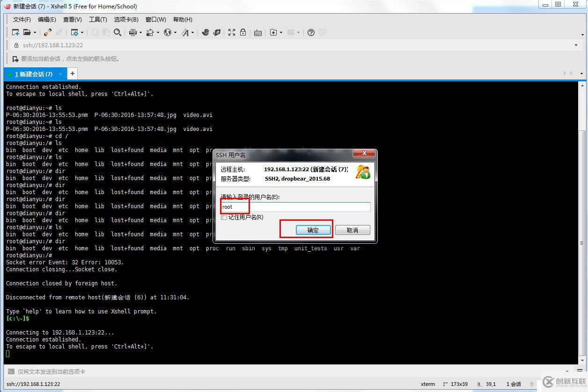Viewport: 588px width, 392px height.
Task: Click the '39,1' cursor position indicator
Action: point(487,384)
